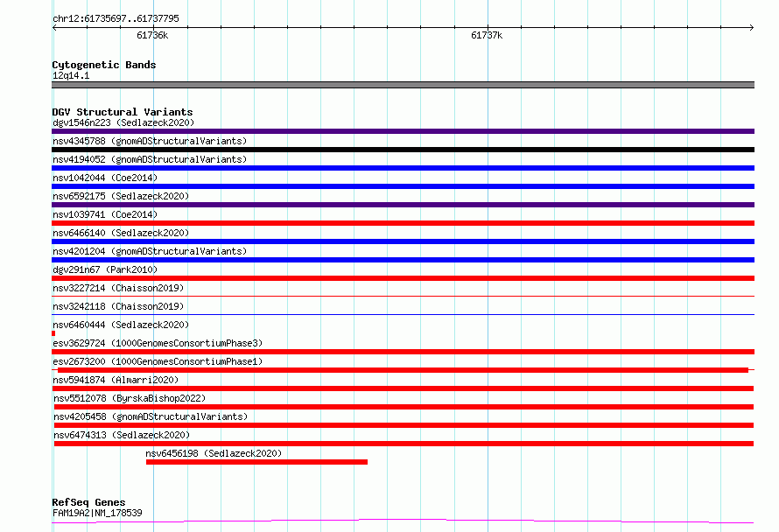The image size is (779, 532).
Task: Click the short red bar under nsv6456198
Action: (x=256, y=462)
